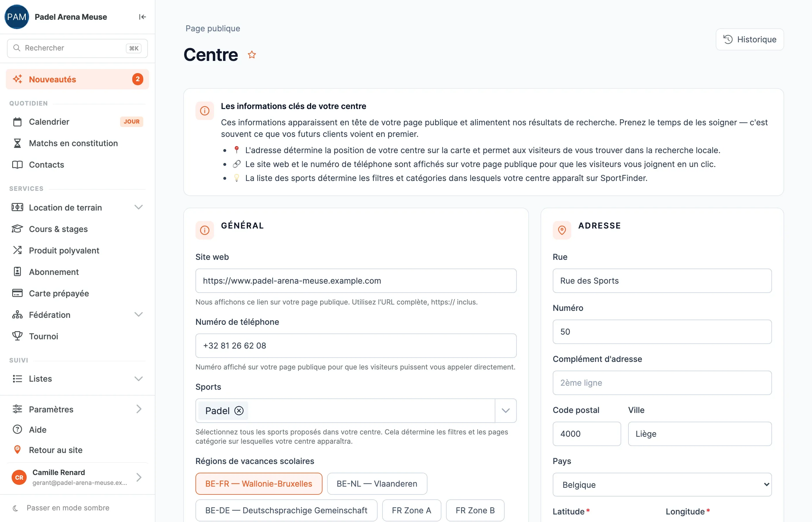Viewport: 812px width, 522px height.
Task: Click Retour au site link
Action: click(x=77, y=450)
